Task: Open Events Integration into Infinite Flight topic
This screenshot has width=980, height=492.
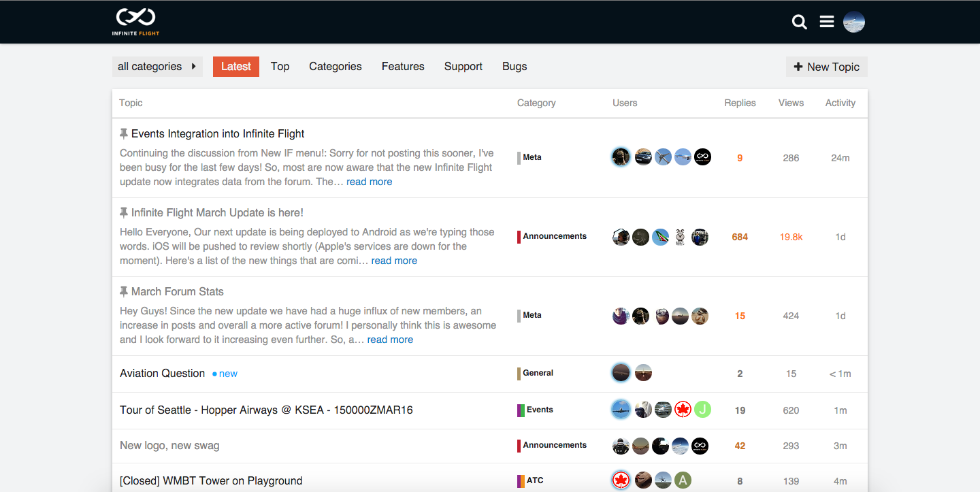Action: (218, 133)
